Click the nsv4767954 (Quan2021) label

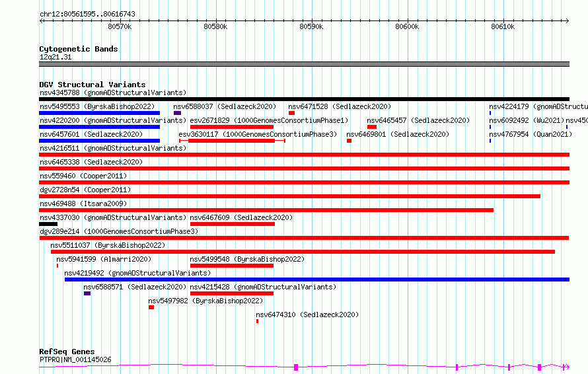tap(531, 134)
